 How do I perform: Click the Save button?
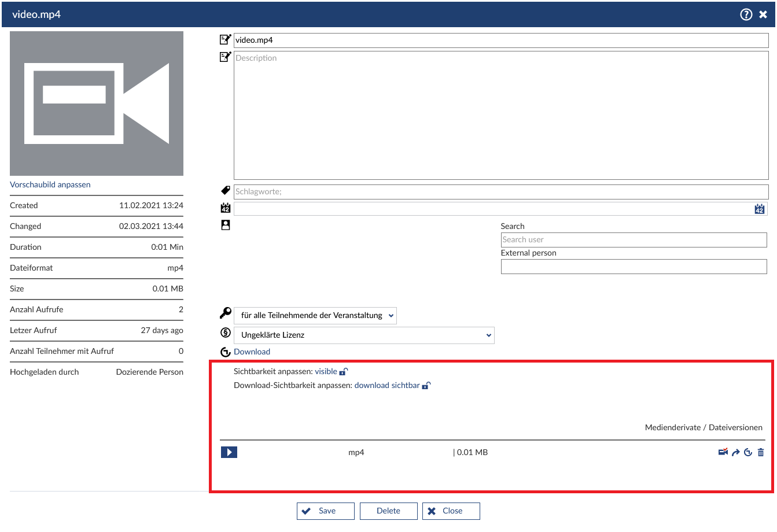click(x=326, y=511)
